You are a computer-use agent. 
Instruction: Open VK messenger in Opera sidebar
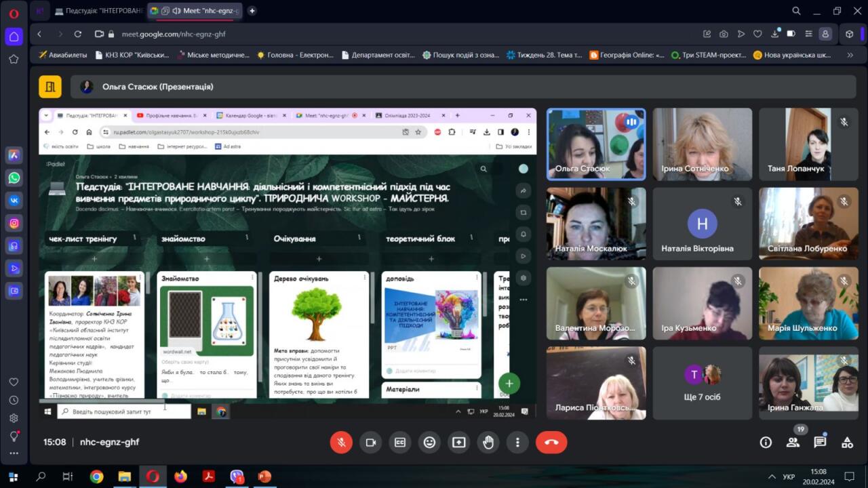tap(14, 201)
